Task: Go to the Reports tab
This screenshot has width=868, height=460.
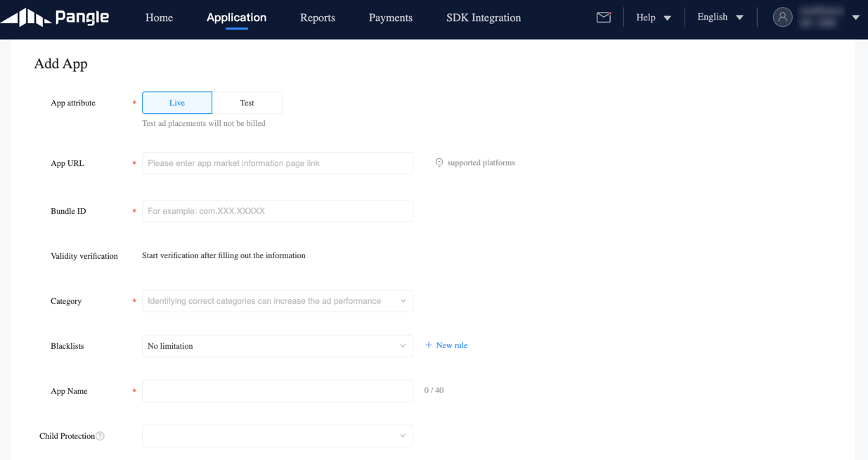Action: (317, 18)
